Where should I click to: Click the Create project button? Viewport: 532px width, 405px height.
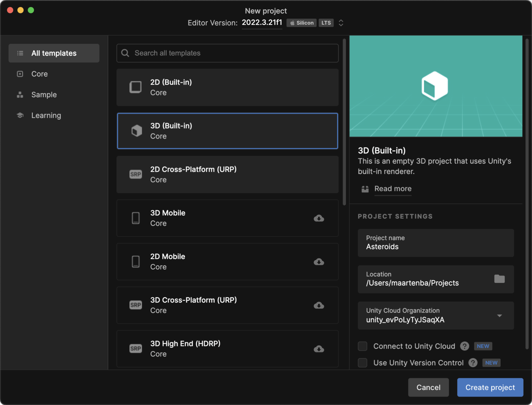click(491, 387)
